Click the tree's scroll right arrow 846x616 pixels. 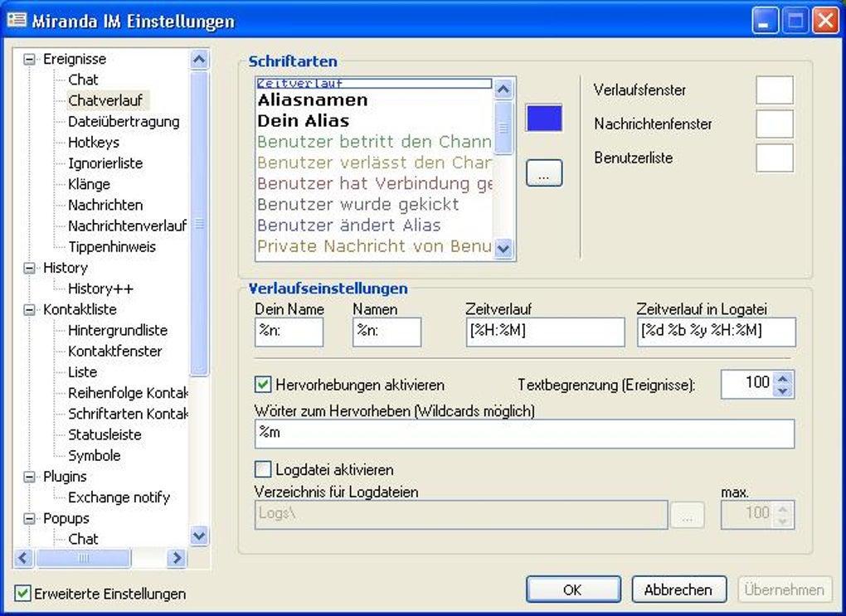(x=176, y=558)
